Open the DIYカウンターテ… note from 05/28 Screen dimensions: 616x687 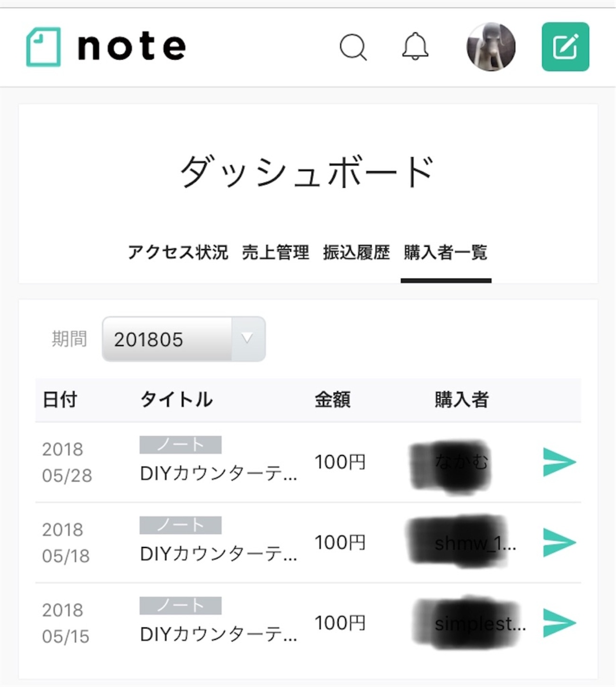[x=218, y=473]
